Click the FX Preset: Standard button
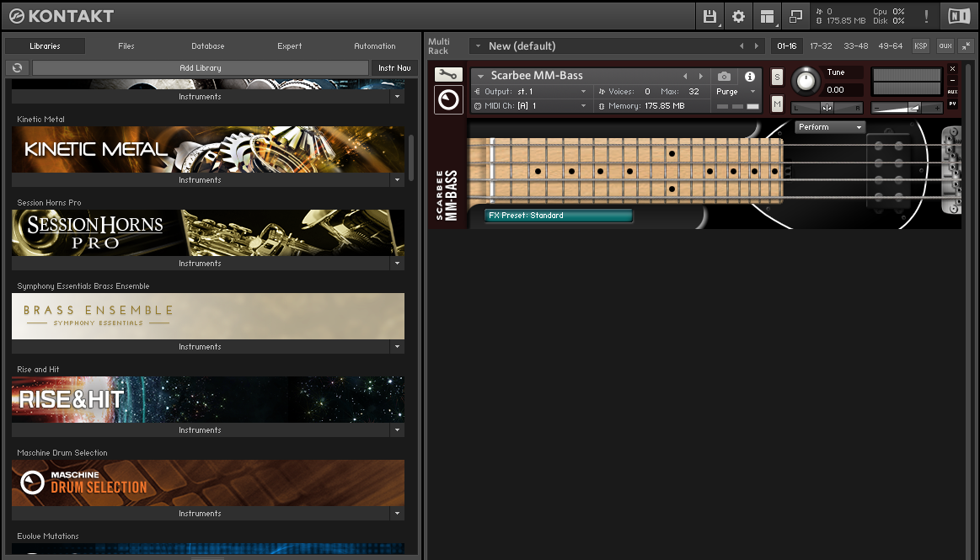The width and height of the screenshot is (980, 560). coord(559,216)
